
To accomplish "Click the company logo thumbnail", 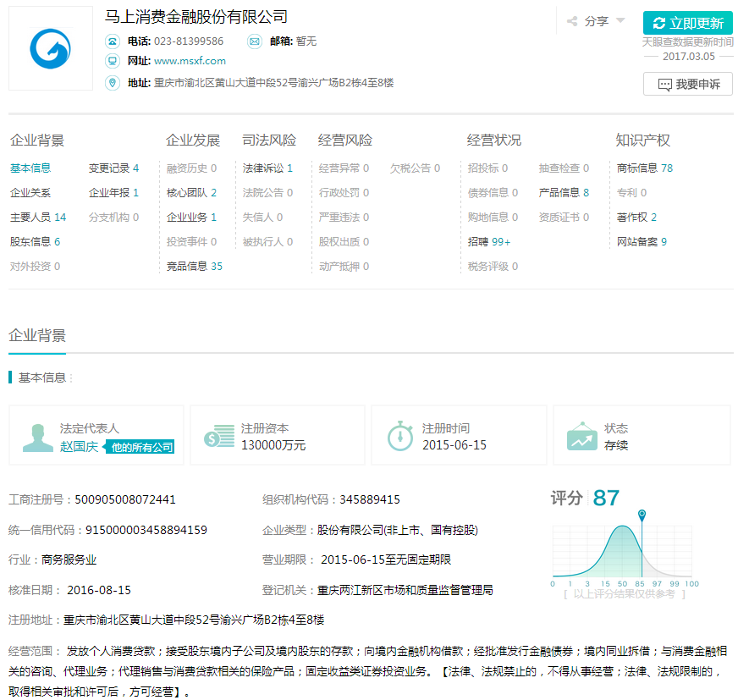I will click(x=51, y=48).
